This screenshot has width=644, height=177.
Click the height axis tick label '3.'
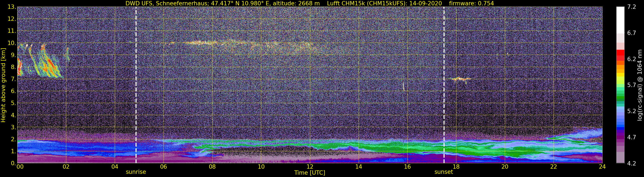tap(13, 127)
